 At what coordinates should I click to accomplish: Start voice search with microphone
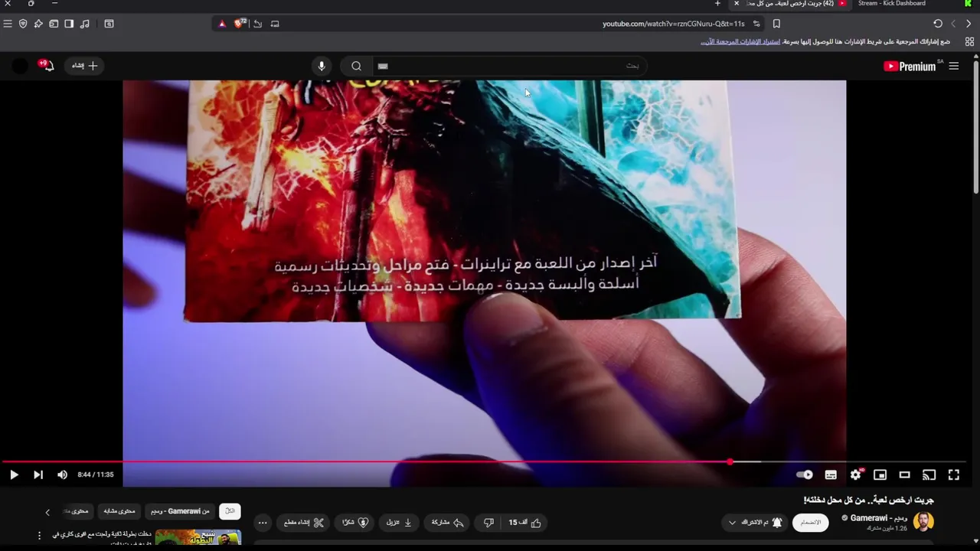point(322,66)
